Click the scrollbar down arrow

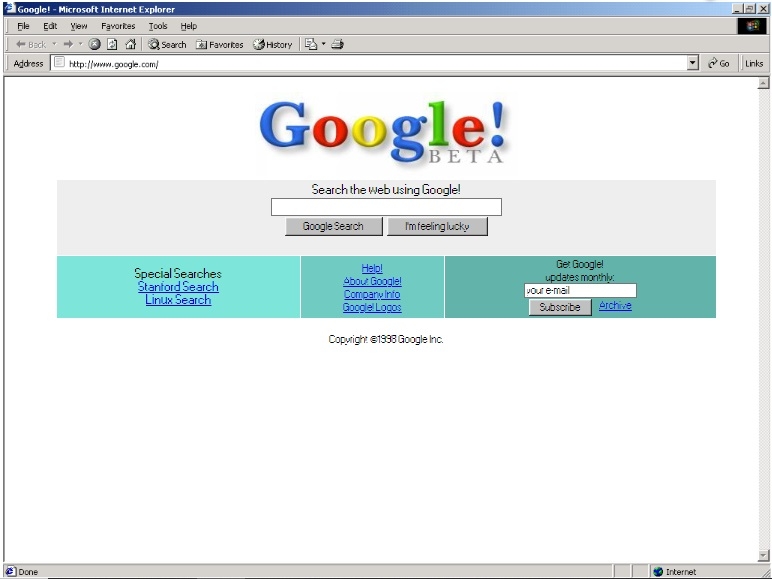763,555
